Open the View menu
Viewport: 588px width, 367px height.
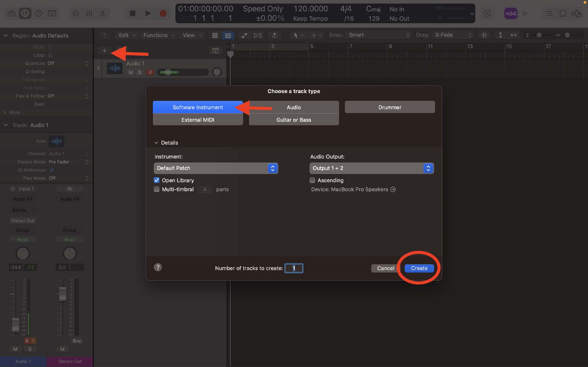pos(192,35)
